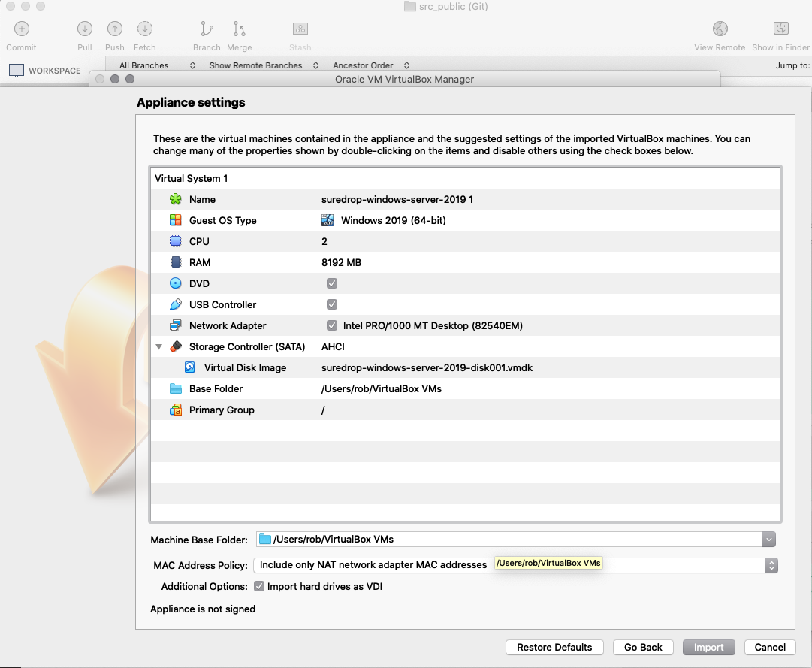Click Appliance is not signed text
812x668 pixels.
point(203,609)
